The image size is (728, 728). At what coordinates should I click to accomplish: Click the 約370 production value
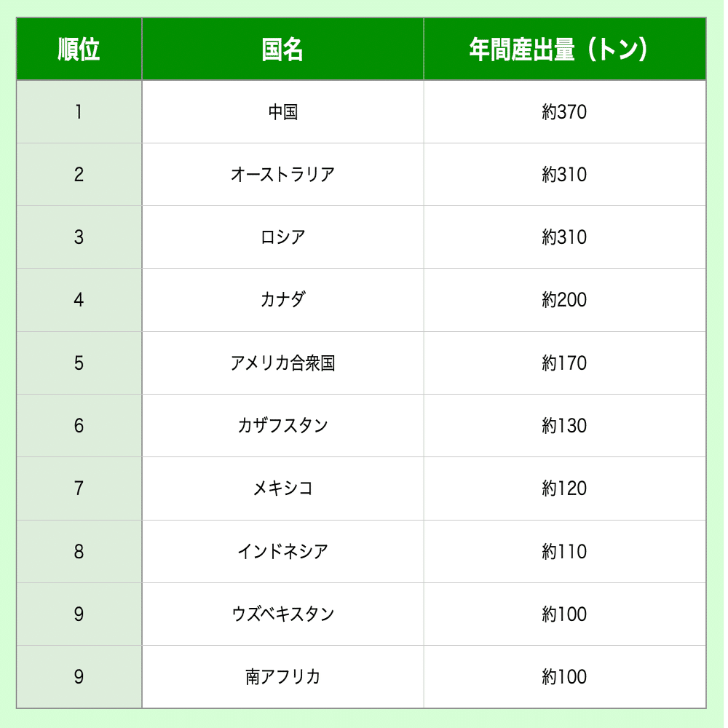pyautogui.click(x=564, y=112)
